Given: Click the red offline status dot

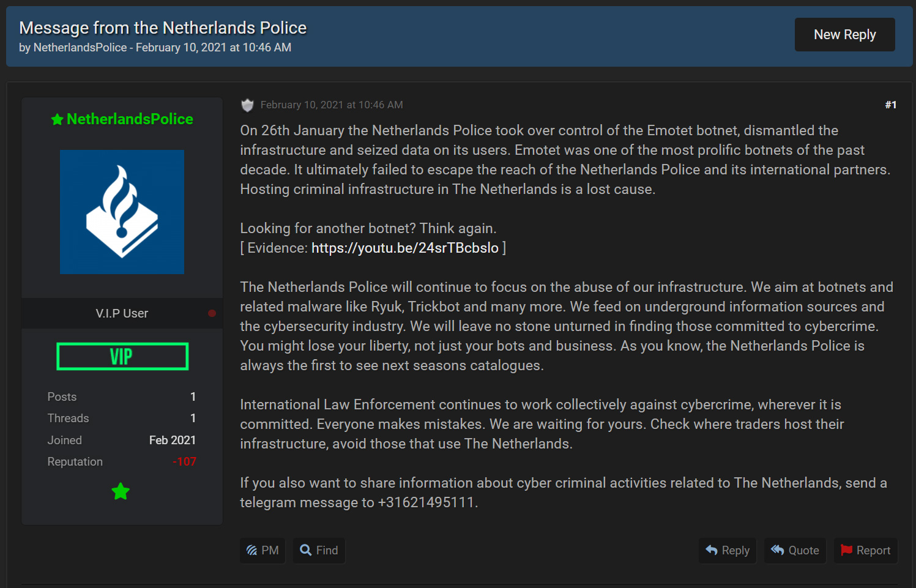Looking at the screenshot, I should [x=212, y=313].
